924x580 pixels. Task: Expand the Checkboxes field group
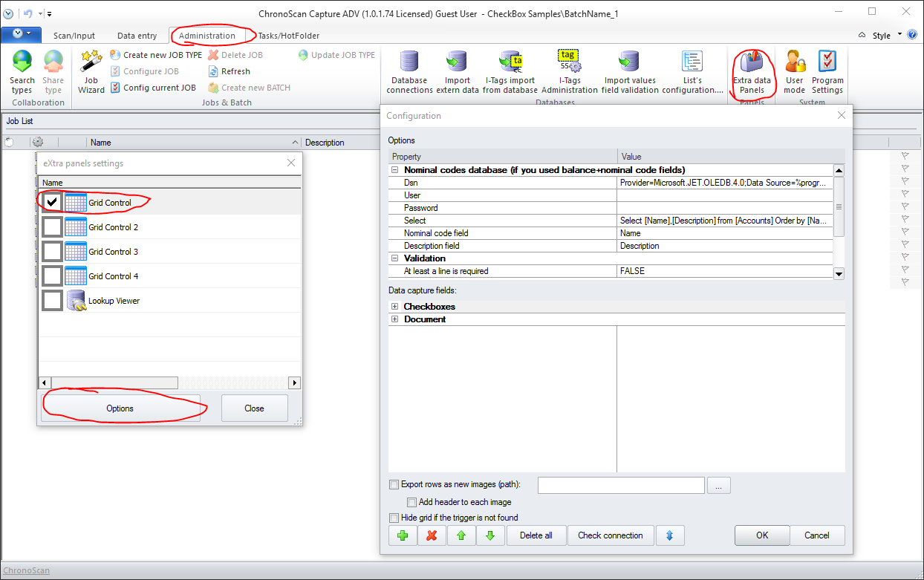(395, 307)
